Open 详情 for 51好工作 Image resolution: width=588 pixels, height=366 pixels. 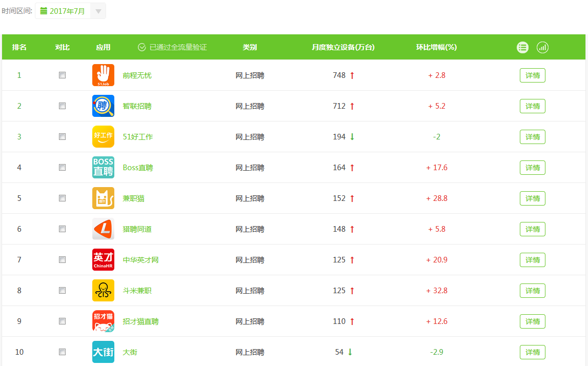(533, 137)
